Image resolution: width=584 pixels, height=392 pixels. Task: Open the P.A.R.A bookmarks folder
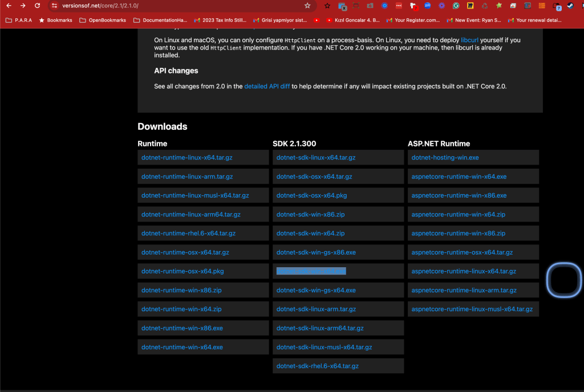(x=19, y=20)
